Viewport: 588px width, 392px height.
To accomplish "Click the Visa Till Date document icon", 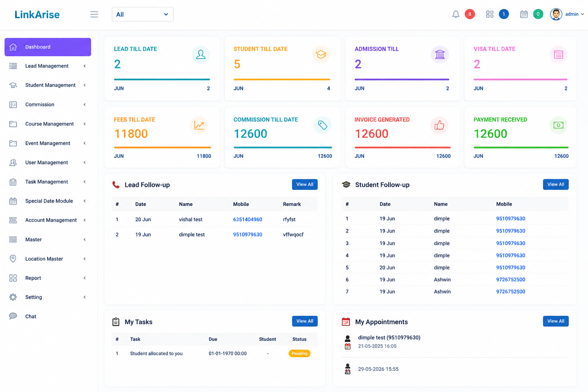I will pyautogui.click(x=559, y=54).
